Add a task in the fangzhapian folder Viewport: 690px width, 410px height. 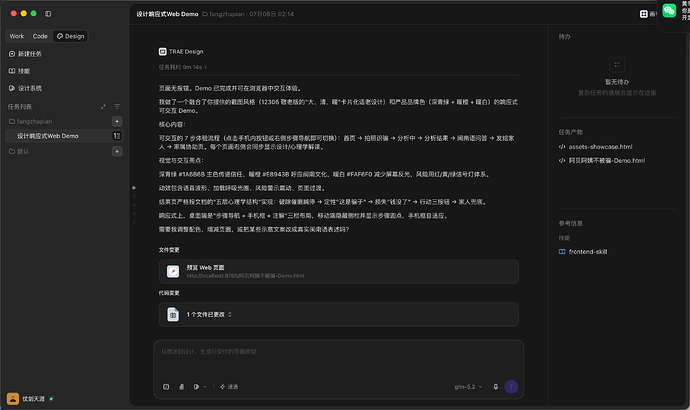tap(117, 121)
